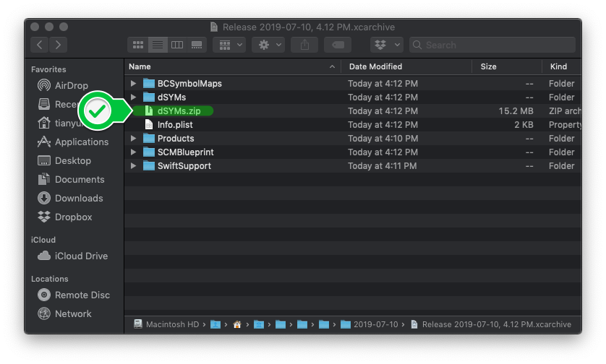606x364 pixels.
Task: Go back with the back arrow
Action: pyautogui.click(x=40, y=45)
